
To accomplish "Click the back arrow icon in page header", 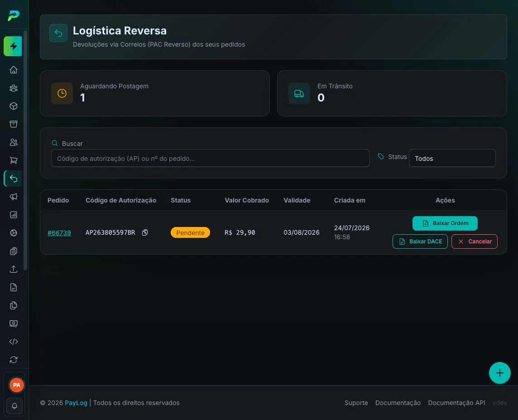I will (x=58, y=33).
